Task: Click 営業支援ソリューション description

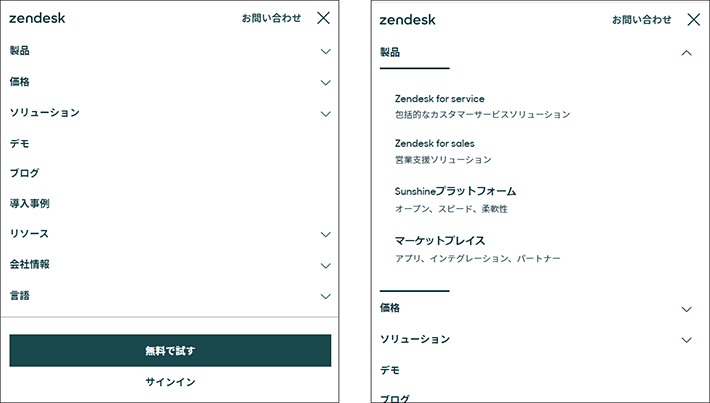Action: [443, 159]
